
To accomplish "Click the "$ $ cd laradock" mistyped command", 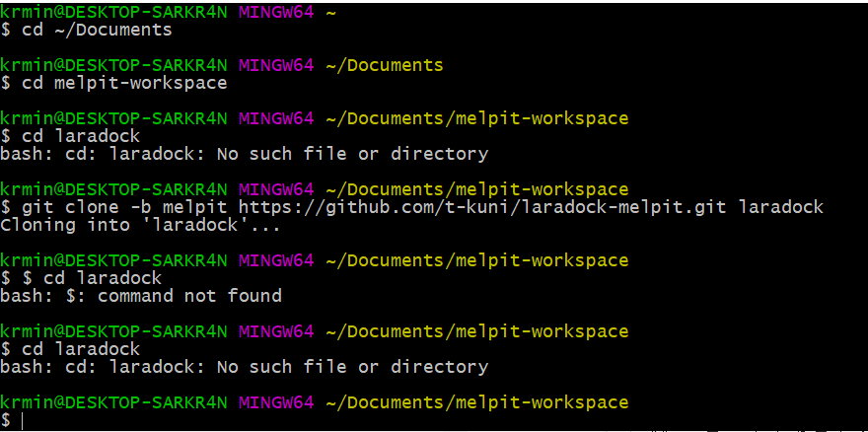I will (x=81, y=278).
